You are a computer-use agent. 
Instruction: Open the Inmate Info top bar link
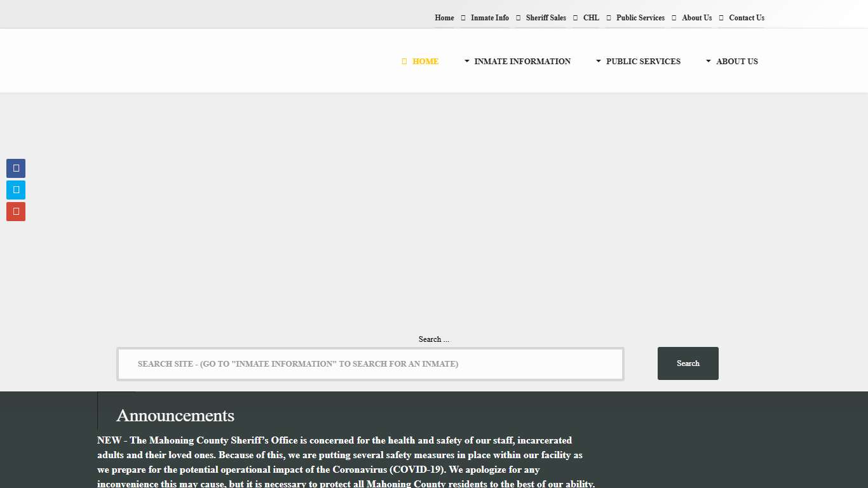tap(490, 18)
